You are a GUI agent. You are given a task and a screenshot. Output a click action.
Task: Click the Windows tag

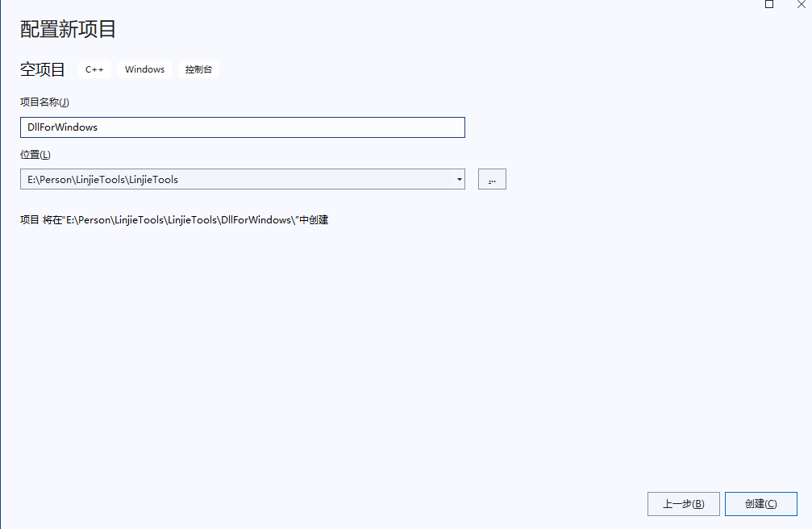(x=144, y=69)
